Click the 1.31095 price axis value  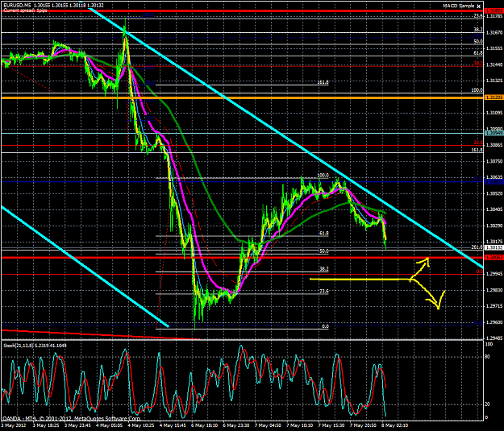pos(494,113)
